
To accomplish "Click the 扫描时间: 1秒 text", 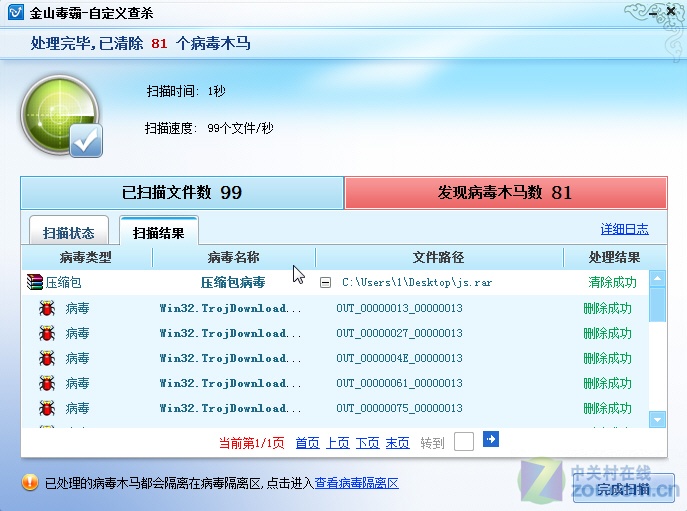I will click(186, 91).
